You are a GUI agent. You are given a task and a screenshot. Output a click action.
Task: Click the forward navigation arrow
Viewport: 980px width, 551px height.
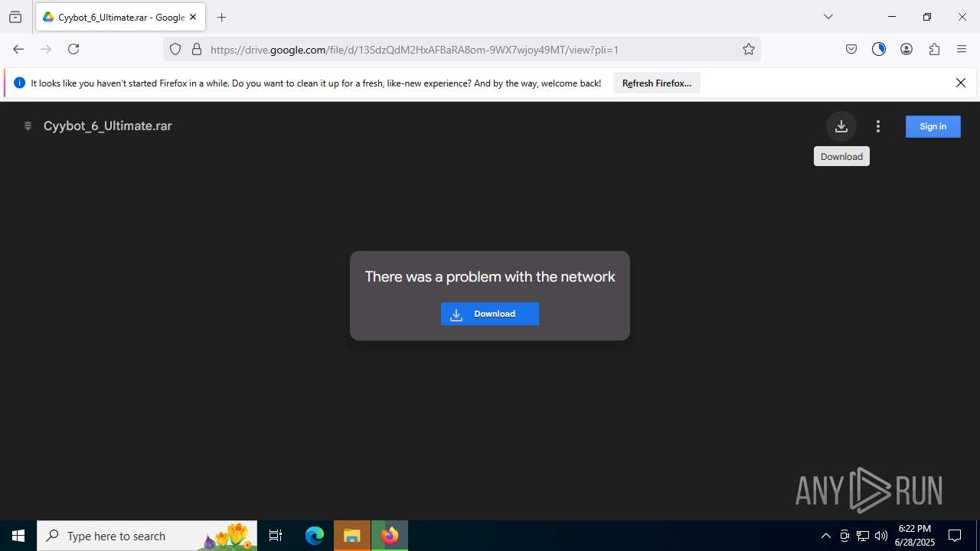click(x=46, y=49)
